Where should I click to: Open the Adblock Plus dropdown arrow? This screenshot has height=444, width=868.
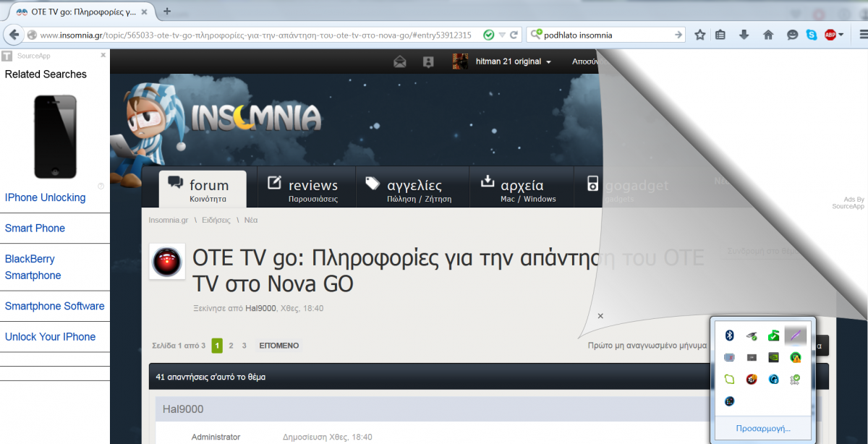(x=841, y=35)
